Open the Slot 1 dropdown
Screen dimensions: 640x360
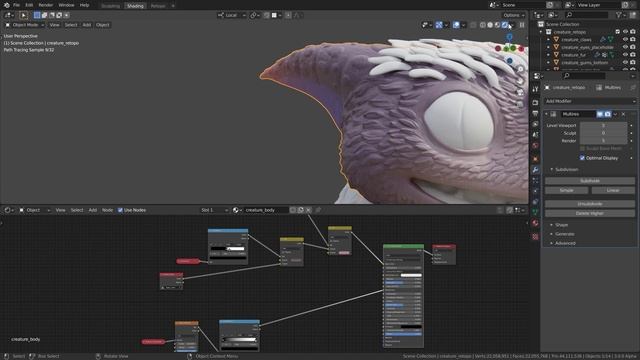(214, 210)
